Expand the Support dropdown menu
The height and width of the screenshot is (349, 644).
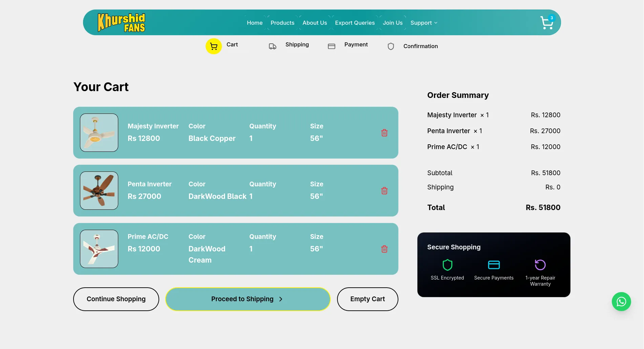[x=424, y=23]
